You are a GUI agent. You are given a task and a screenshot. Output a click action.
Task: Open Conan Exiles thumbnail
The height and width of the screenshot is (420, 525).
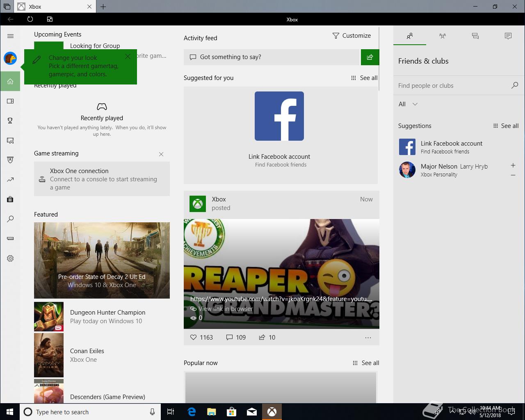pyautogui.click(x=49, y=355)
